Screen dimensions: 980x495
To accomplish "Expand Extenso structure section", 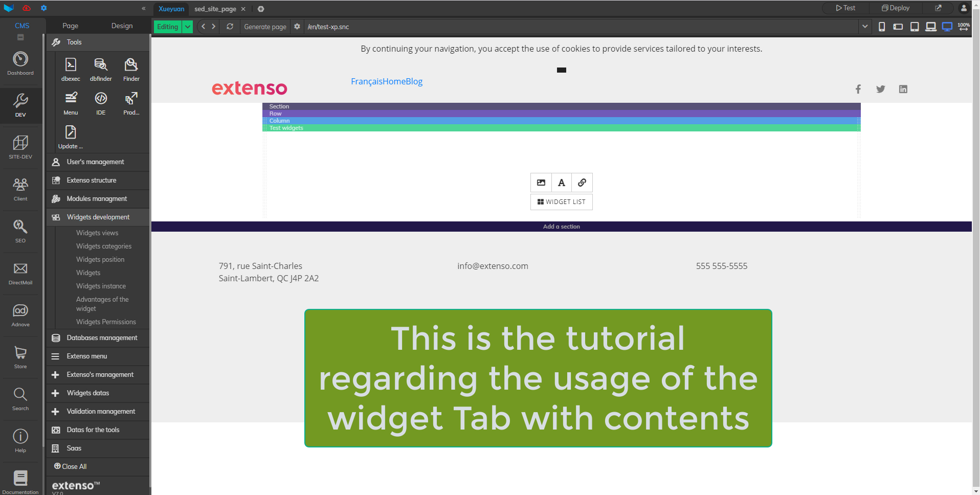I will click(98, 181).
